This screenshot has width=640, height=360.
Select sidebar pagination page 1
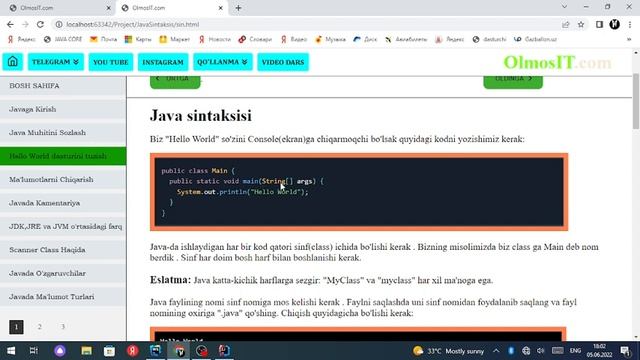coord(16,327)
